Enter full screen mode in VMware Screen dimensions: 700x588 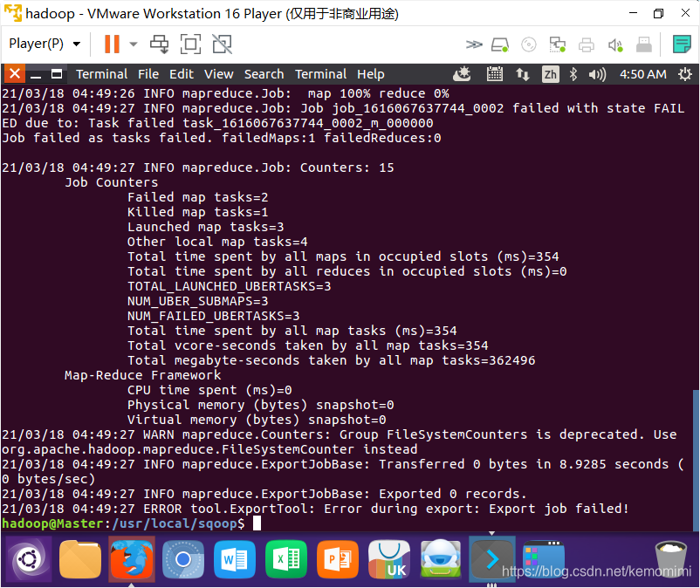[x=191, y=44]
